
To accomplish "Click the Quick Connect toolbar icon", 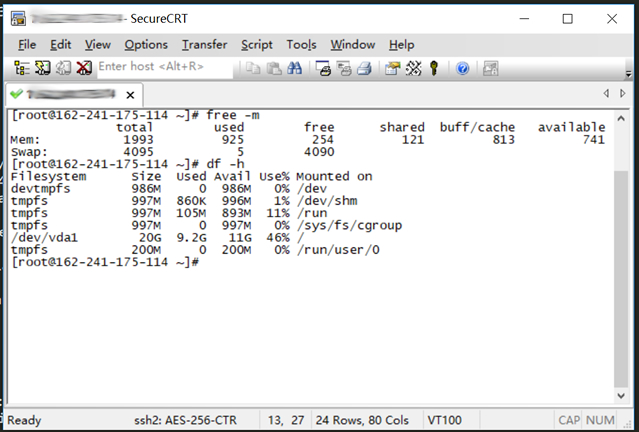I will (x=42, y=68).
